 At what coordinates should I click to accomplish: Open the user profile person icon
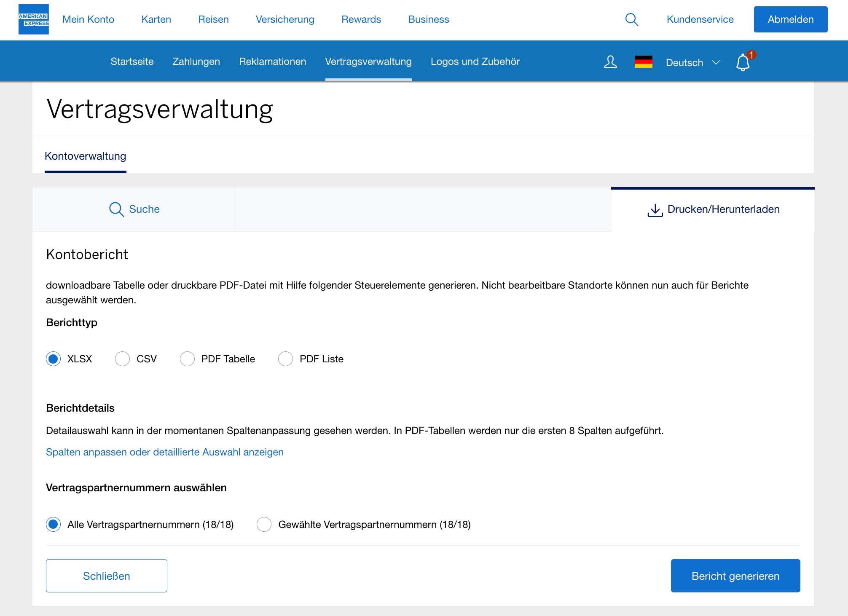tap(610, 62)
